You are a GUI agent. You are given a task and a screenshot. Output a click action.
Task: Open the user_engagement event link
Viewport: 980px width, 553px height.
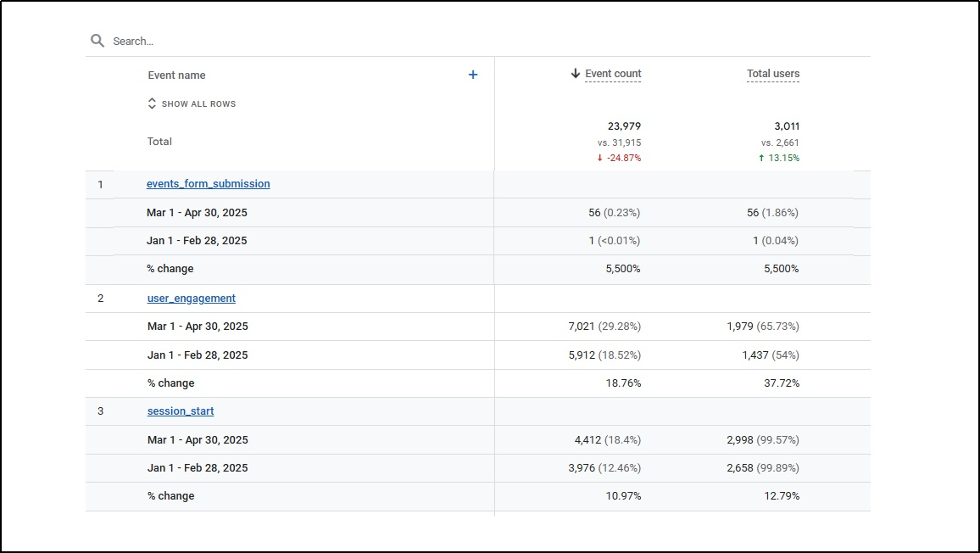(x=191, y=298)
